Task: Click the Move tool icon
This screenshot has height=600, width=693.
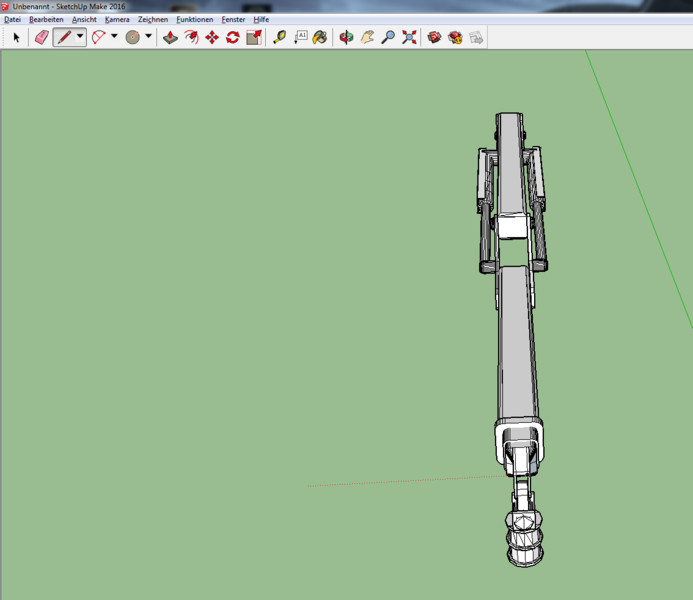Action: click(212, 37)
